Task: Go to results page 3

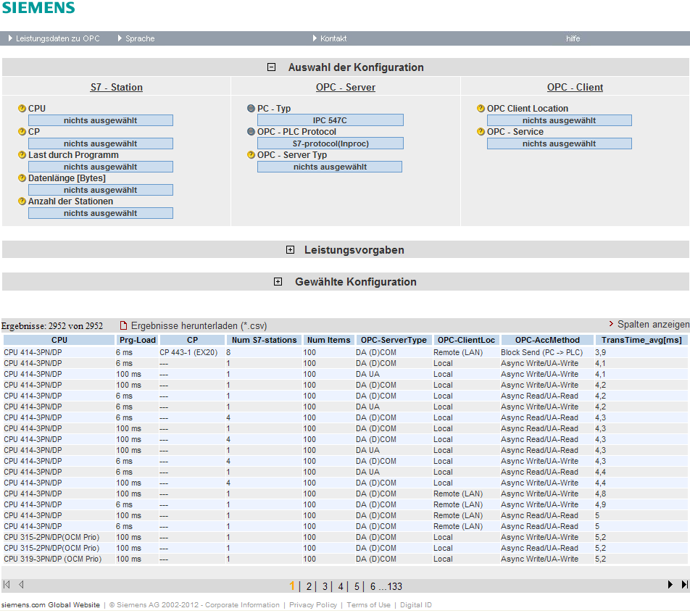Action: click(325, 586)
